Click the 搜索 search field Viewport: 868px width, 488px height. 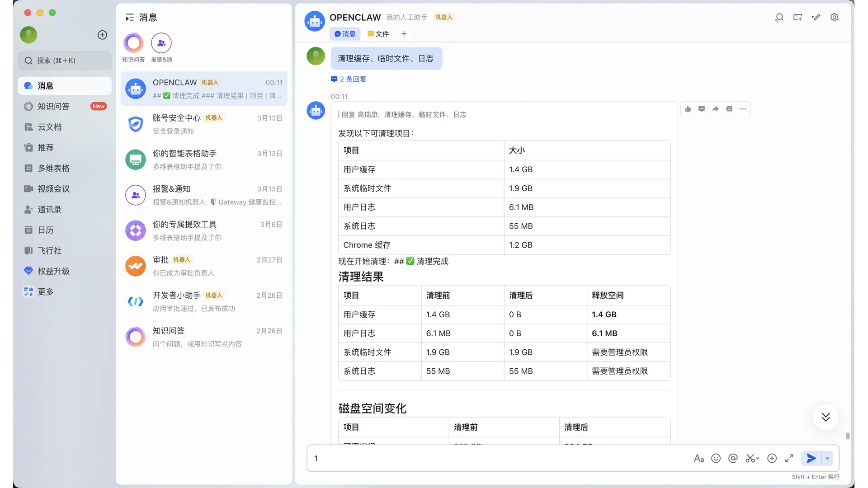tap(65, 61)
